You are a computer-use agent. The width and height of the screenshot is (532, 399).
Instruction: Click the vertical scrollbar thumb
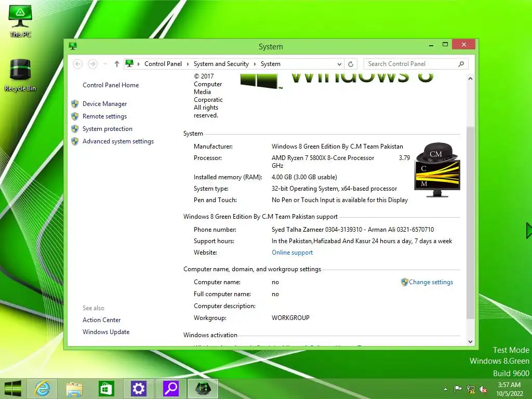pyautogui.click(x=470, y=222)
